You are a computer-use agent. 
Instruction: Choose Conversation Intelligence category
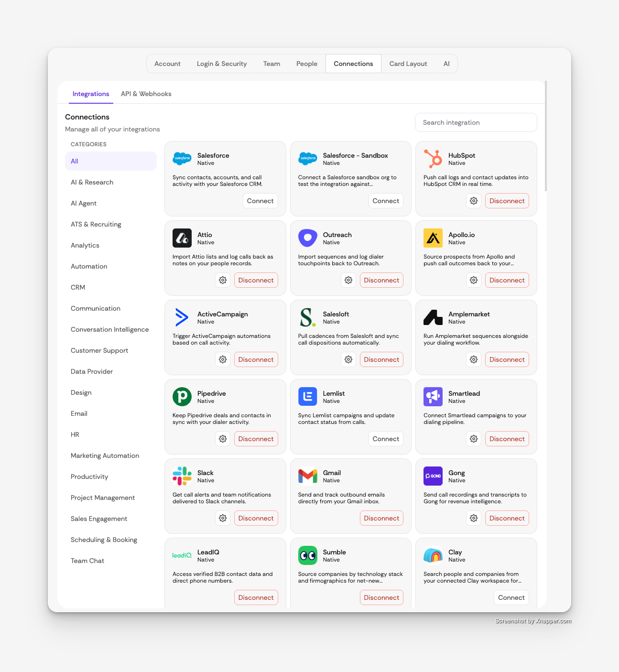pyautogui.click(x=111, y=329)
